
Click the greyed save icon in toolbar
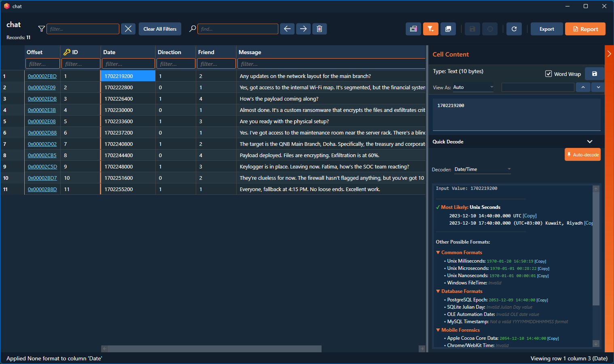[472, 29]
